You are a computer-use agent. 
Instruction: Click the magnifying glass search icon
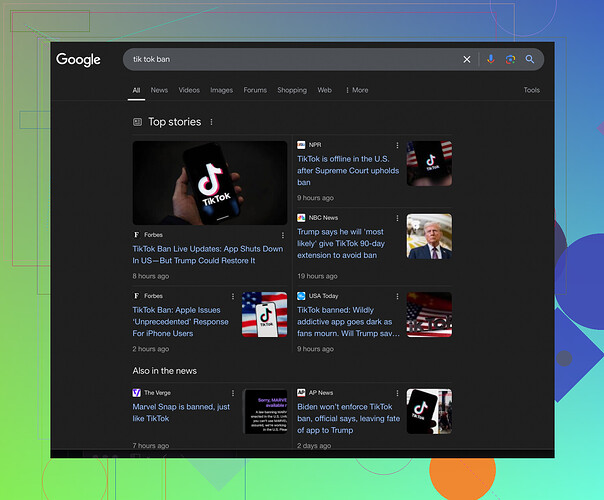pos(530,60)
